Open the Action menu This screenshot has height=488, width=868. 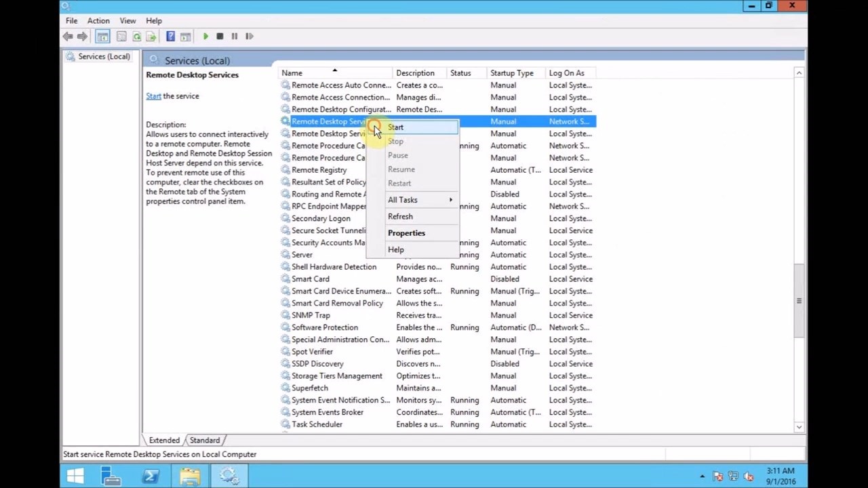(98, 21)
